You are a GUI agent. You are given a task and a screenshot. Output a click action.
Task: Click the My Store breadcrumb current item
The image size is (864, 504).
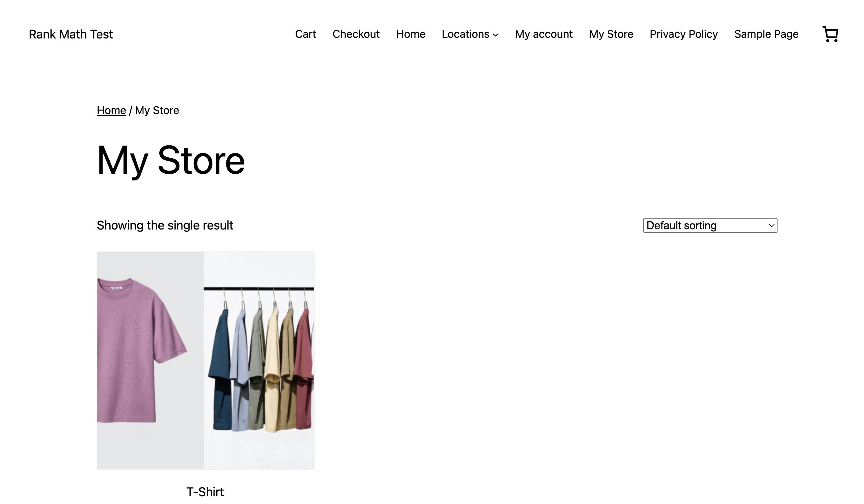(x=157, y=110)
